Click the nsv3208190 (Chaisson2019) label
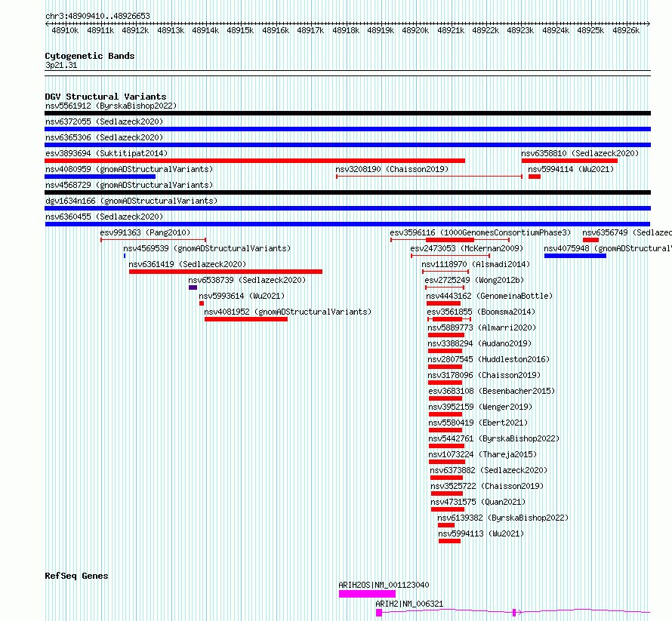672x621 pixels. [x=392, y=169]
